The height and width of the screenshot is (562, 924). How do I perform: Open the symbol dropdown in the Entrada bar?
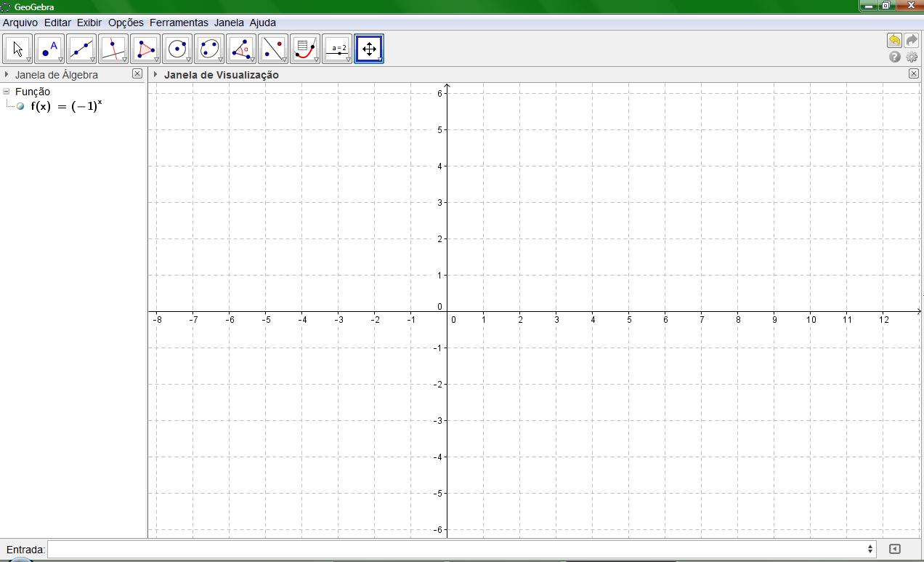point(870,549)
